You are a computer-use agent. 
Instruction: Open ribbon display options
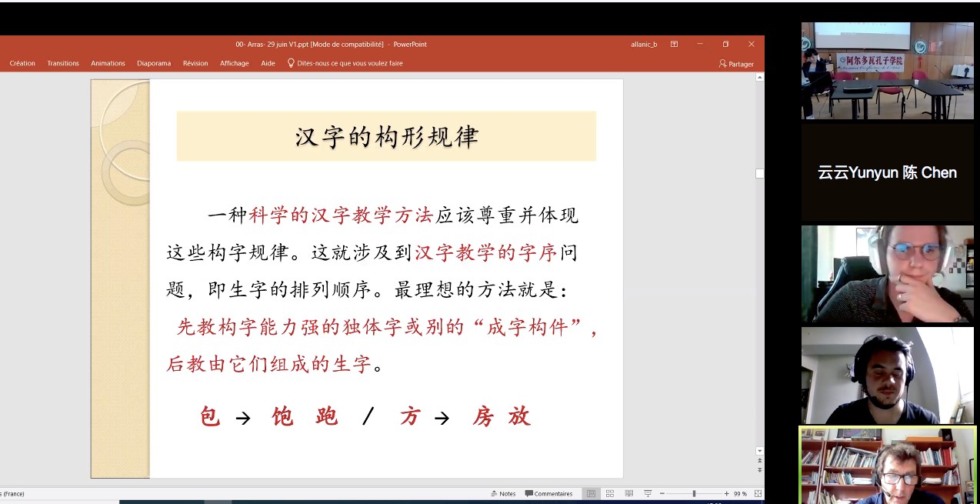[674, 45]
